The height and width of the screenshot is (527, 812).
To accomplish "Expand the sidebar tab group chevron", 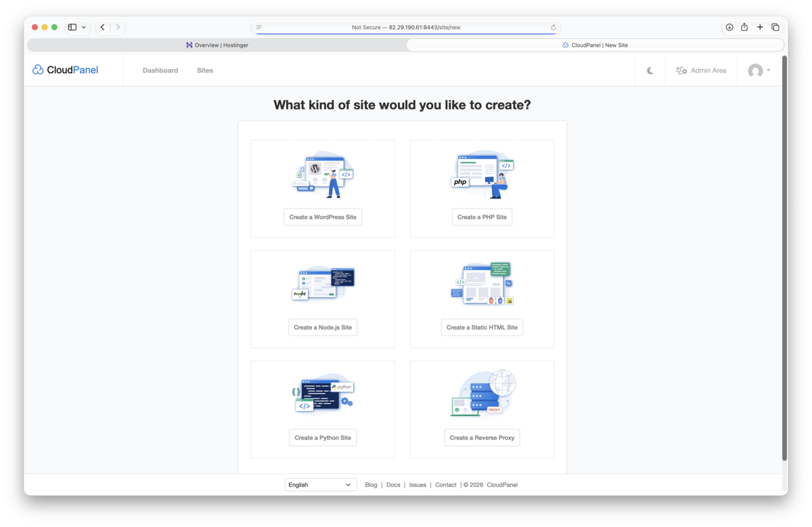I will click(83, 28).
